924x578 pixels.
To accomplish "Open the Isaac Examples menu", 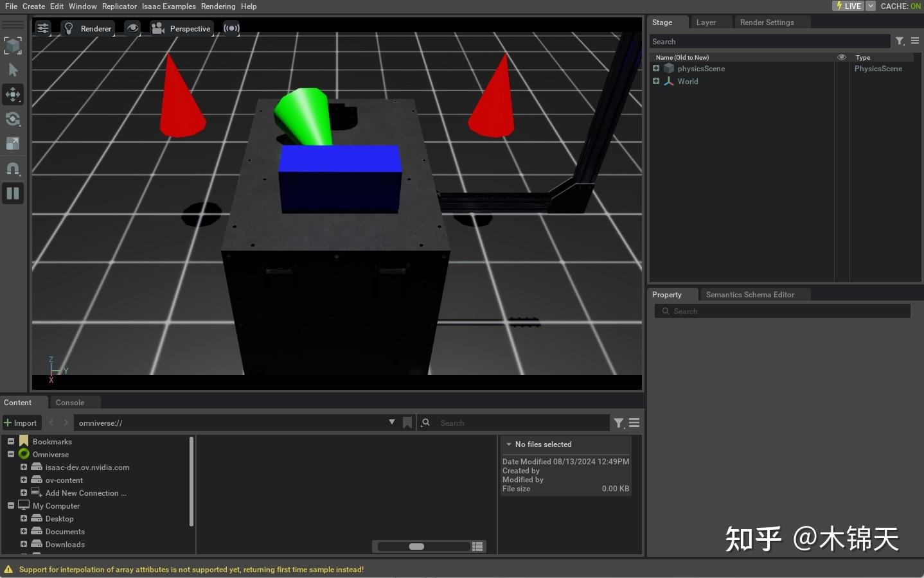I will [168, 6].
